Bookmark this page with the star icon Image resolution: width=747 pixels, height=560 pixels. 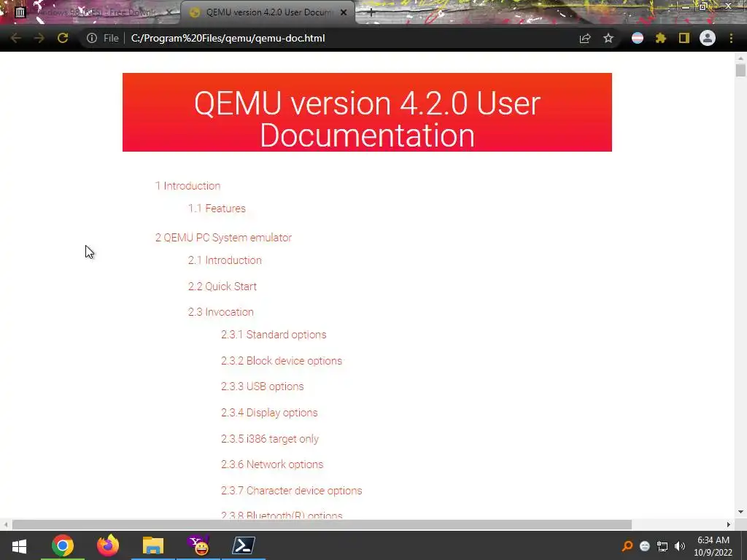(x=608, y=38)
